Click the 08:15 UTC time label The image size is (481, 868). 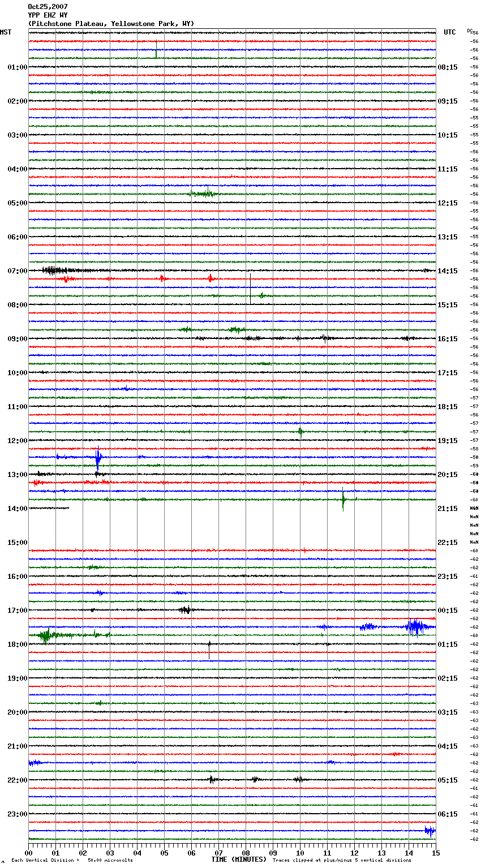tap(448, 67)
